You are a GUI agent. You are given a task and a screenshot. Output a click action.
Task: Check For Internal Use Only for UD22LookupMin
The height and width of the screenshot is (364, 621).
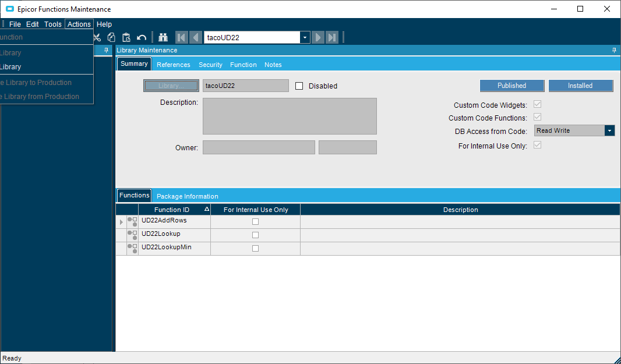point(256,248)
